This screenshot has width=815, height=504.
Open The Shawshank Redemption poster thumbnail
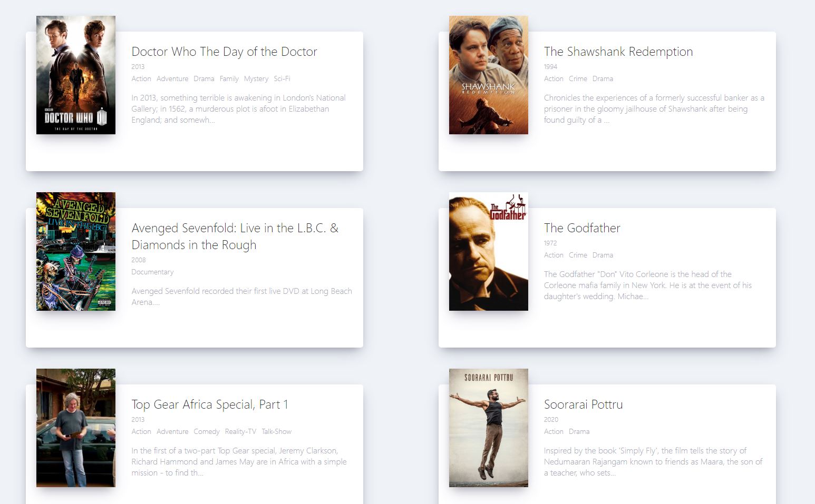[489, 75]
